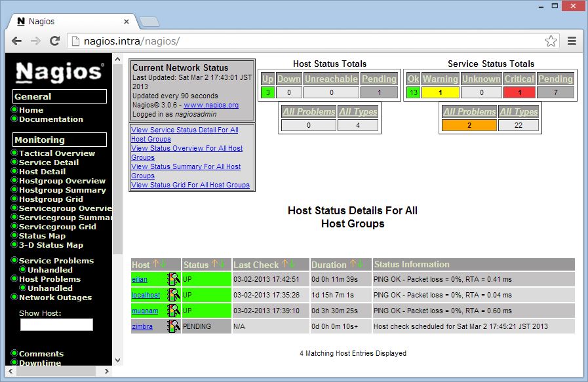Click the browser Back arrow

pyautogui.click(x=16, y=41)
